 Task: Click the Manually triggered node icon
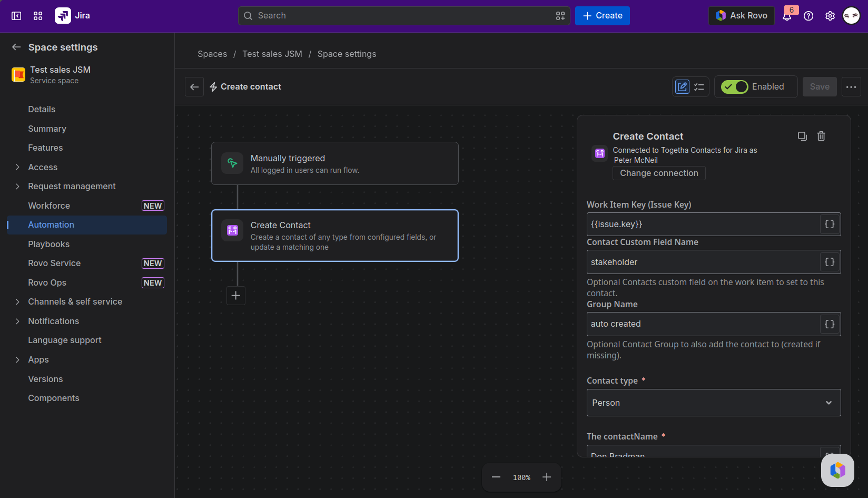(232, 163)
